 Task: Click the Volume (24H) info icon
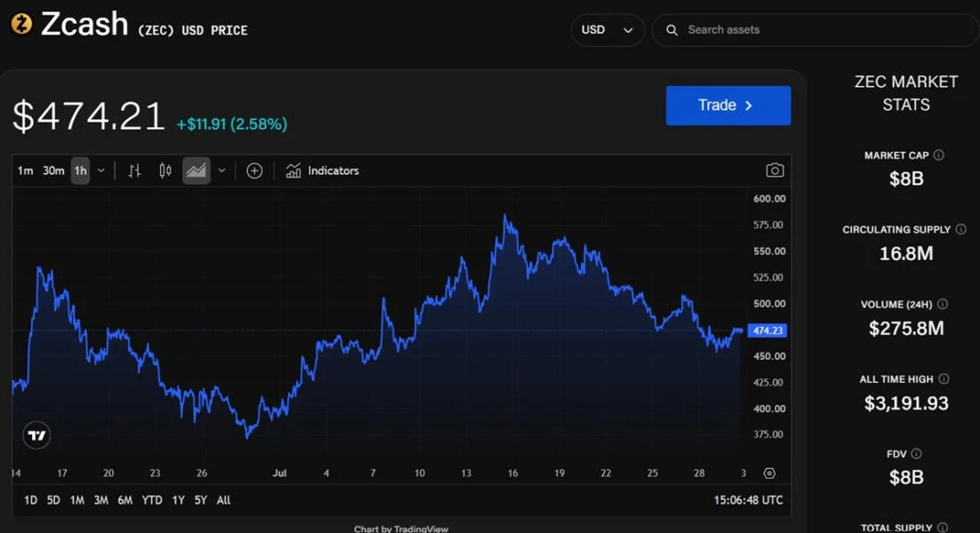943,304
